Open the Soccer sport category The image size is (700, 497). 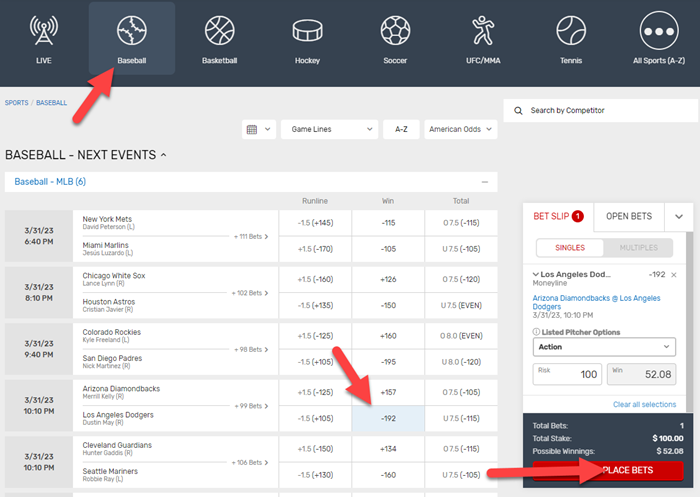[x=395, y=38]
